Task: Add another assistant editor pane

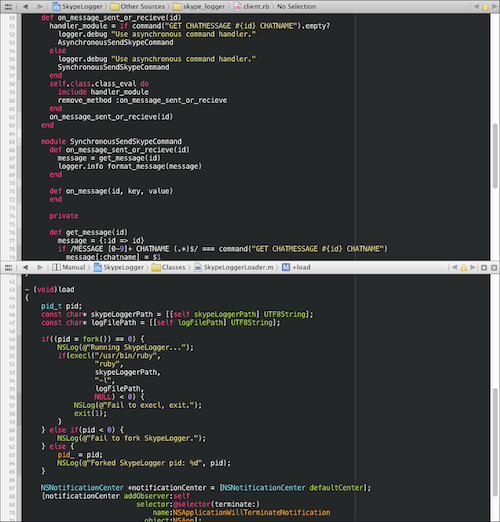Action: pyautogui.click(x=484, y=267)
